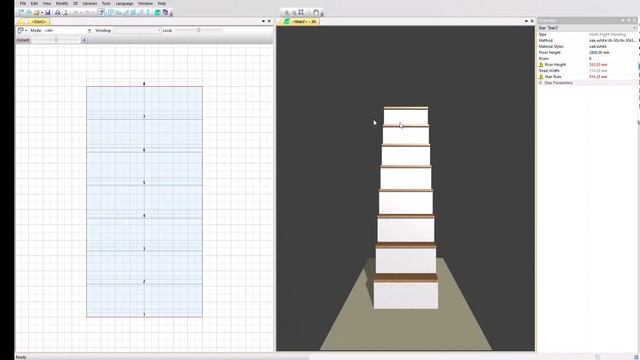Open the Libraries menu
This screenshot has height=360, width=640.
coord(90,3)
